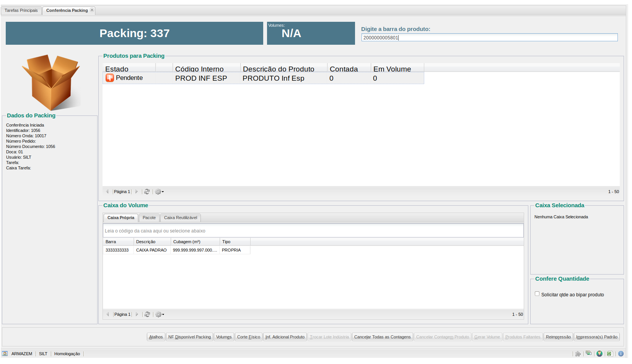Click SILT in the status bar

(43, 354)
